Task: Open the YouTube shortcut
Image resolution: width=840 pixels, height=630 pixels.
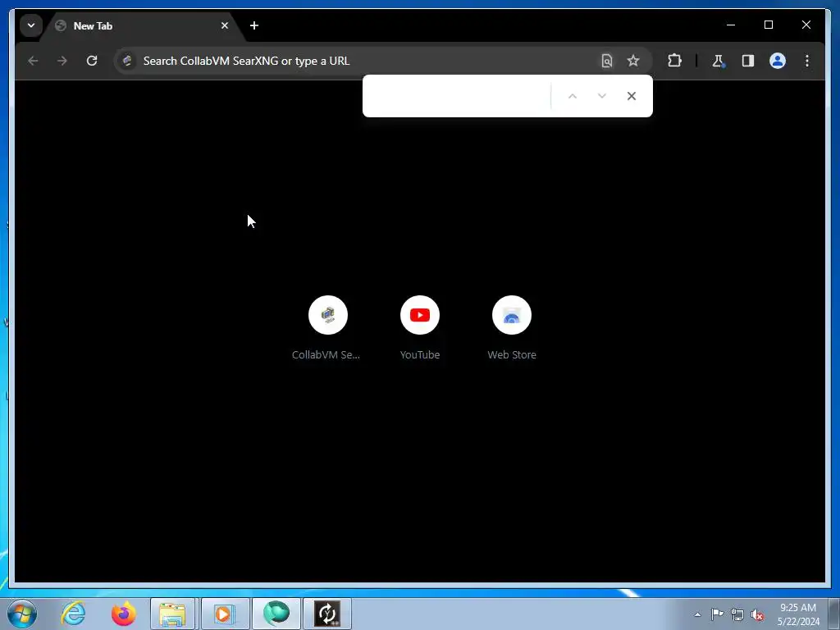Action: (x=420, y=315)
